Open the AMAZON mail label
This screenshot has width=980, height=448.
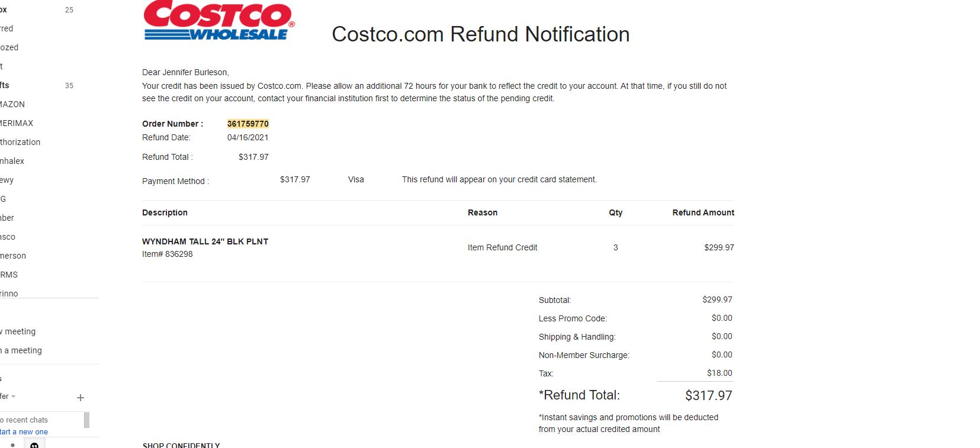point(12,104)
